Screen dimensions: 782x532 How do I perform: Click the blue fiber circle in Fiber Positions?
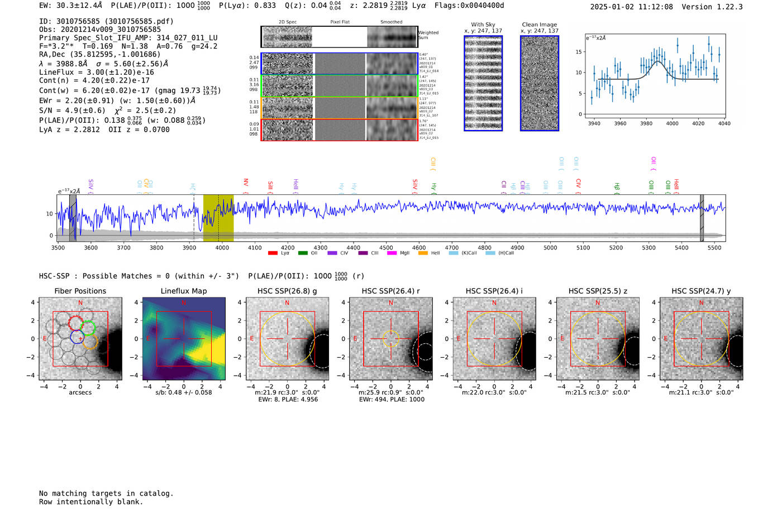click(78, 337)
